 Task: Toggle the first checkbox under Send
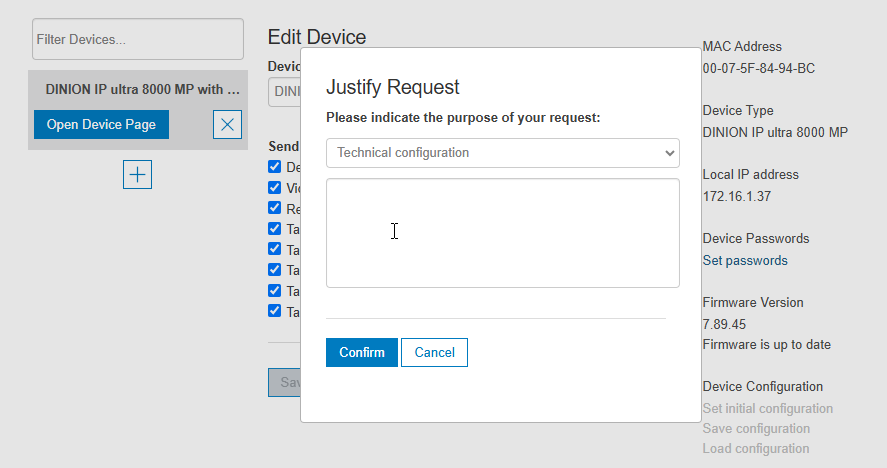(x=275, y=167)
